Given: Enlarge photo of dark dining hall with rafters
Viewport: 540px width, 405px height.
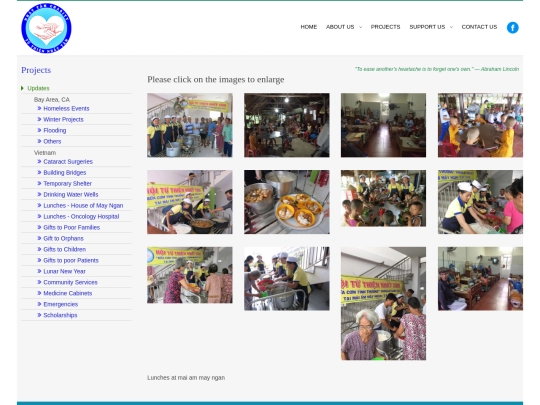Looking at the screenshot, I should (x=287, y=125).
